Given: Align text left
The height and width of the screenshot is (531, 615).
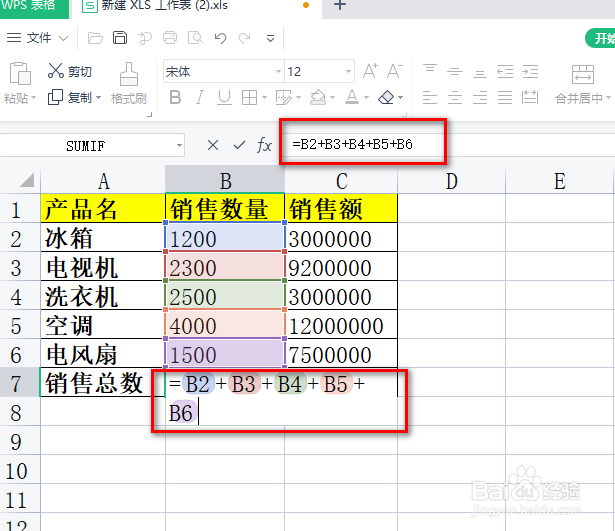Looking at the screenshot, I should [430, 97].
